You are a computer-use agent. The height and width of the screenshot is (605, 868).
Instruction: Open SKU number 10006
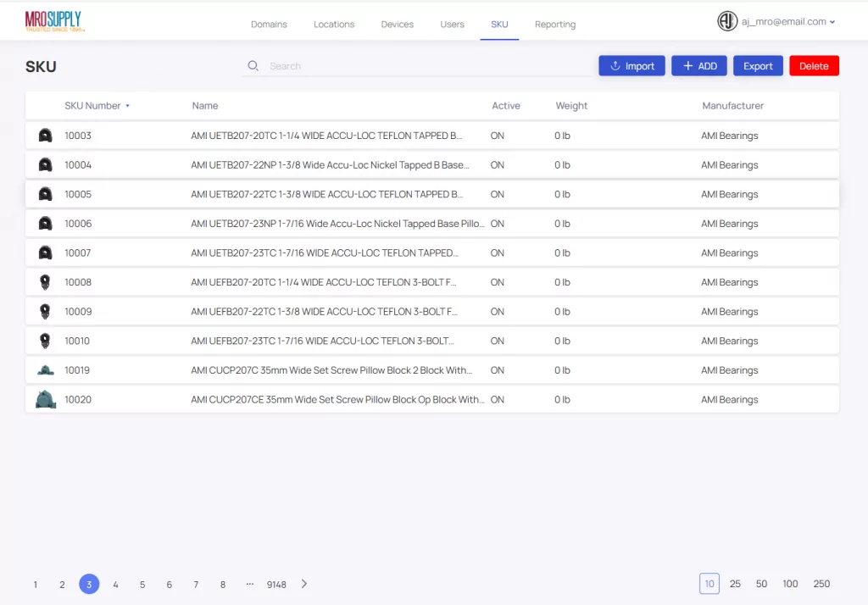point(78,224)
